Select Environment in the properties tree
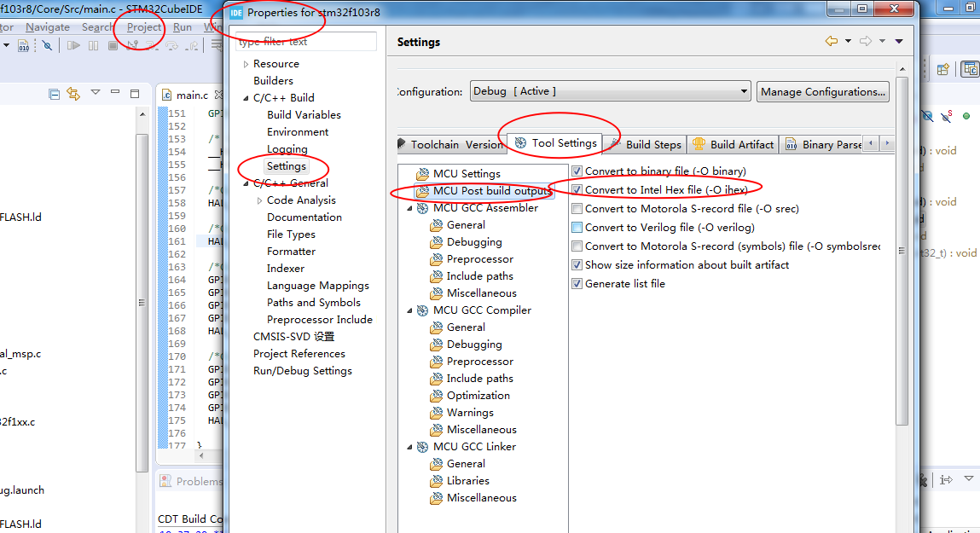This screenshot has height=533, width=980. coord(298,132)
